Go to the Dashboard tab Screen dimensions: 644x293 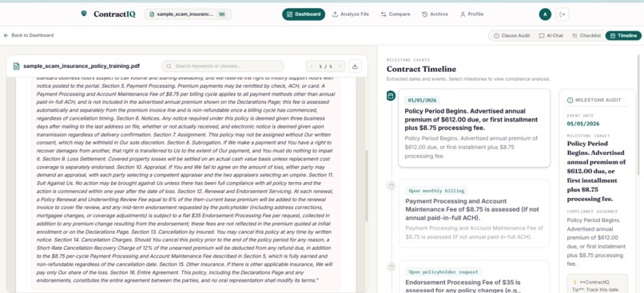[304, 14]
